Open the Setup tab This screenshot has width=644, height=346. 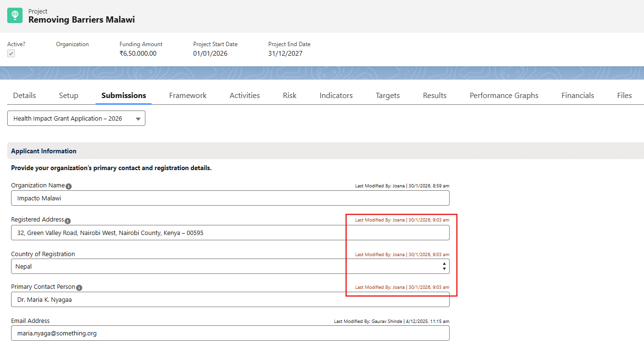pyautogui.click(x=69, y=96)
